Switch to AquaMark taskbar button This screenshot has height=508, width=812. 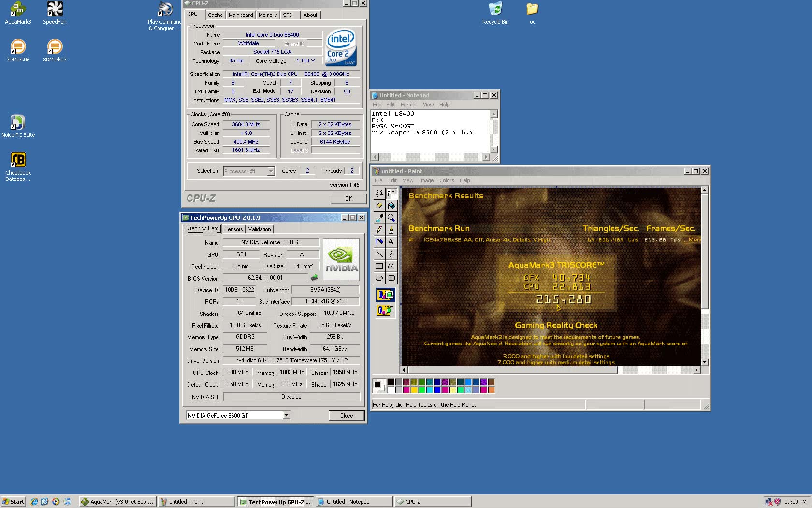click(x=117, y=502)
